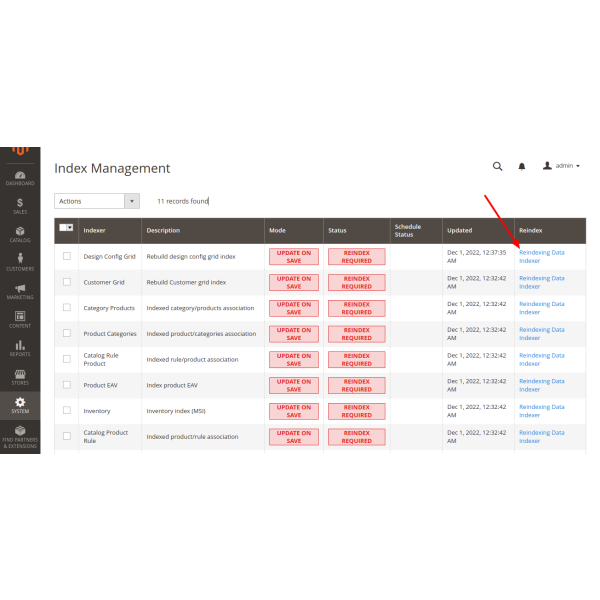This screenshot has height=600, width=600.
Task: Go to Customers in sidebar
Action: (20, 262)
